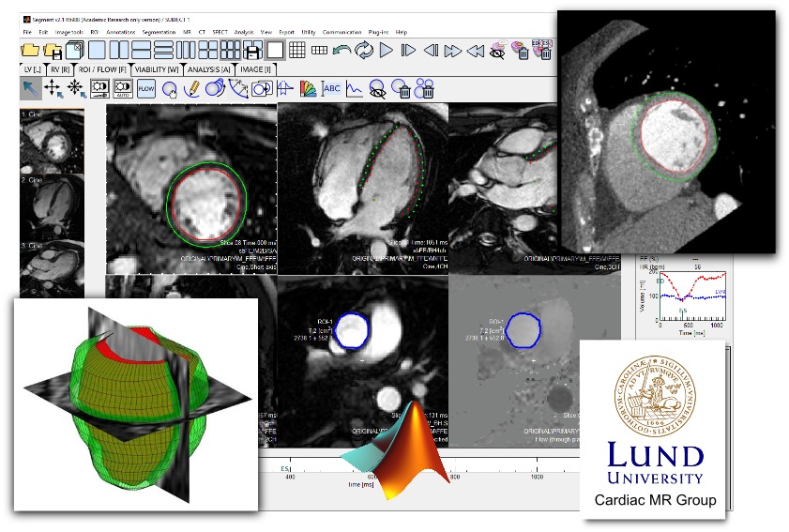Open the Export menu

[x=286, y=32]
